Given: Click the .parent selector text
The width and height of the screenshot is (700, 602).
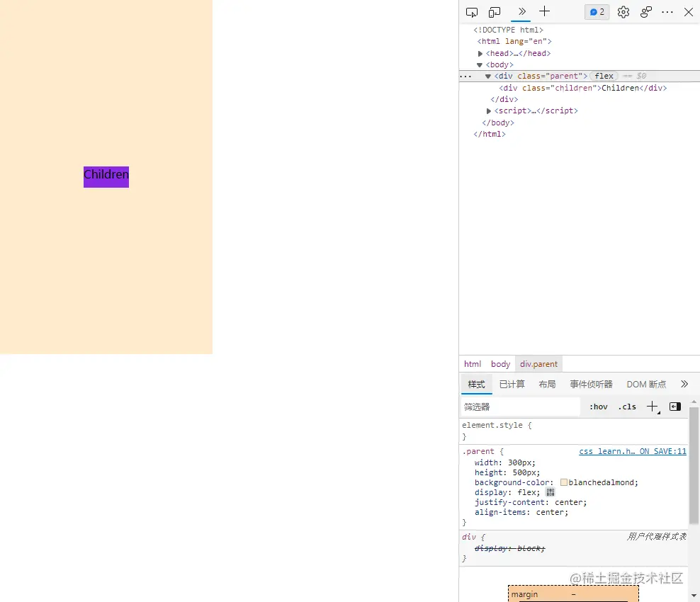Looking at the screenshot, I should click(478, 451).
